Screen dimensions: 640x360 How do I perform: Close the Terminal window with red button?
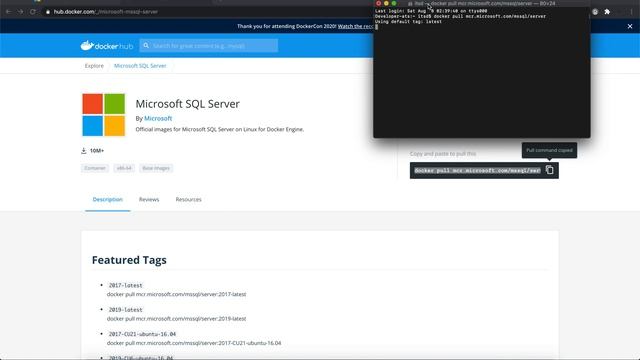tap(378, 3)
